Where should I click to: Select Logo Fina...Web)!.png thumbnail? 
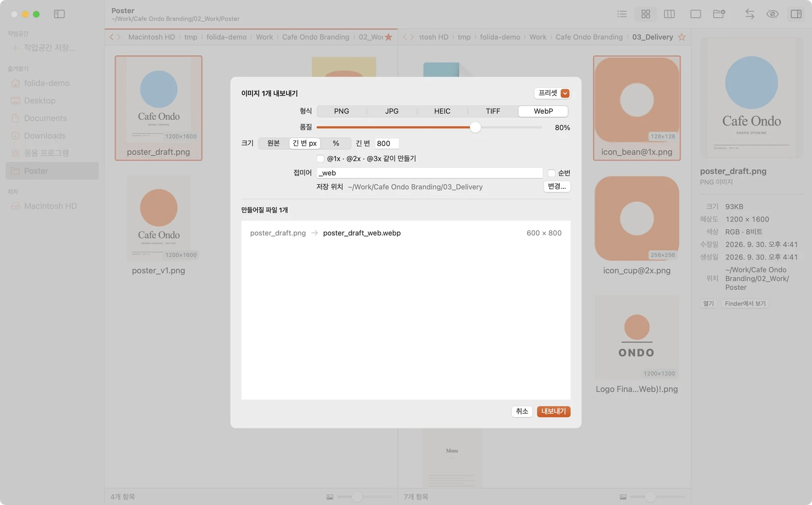[637, 338]
